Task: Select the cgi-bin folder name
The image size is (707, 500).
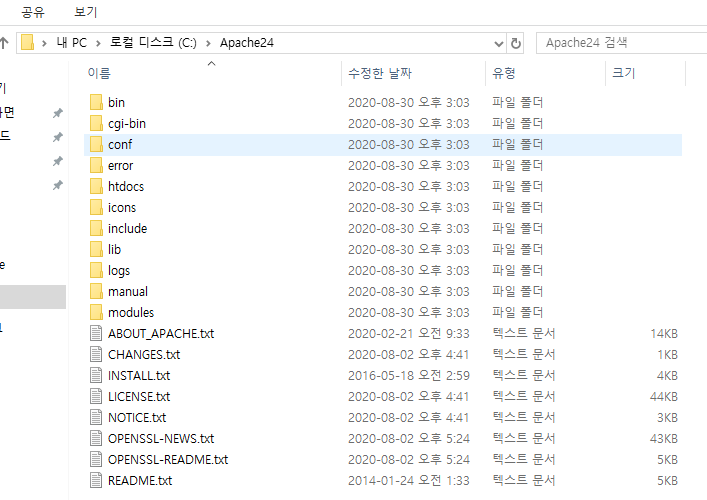Action: click(127, 124)
